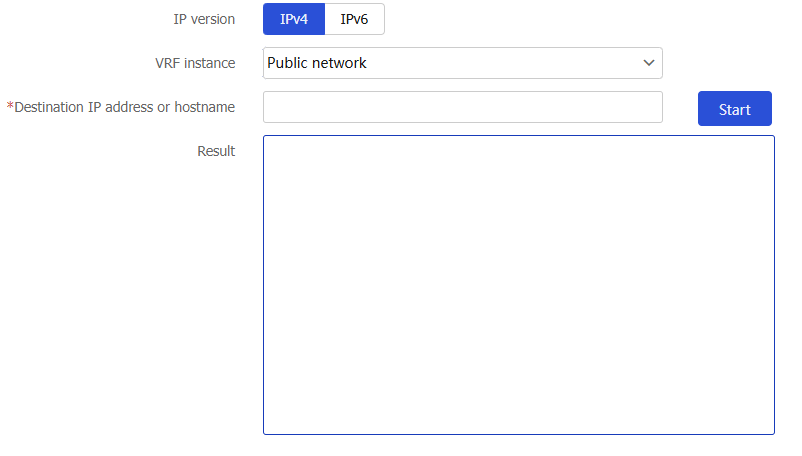The height and width of the screenshot is (456, 802).
Task: Click the Start button
Action: tap(734, 108)
